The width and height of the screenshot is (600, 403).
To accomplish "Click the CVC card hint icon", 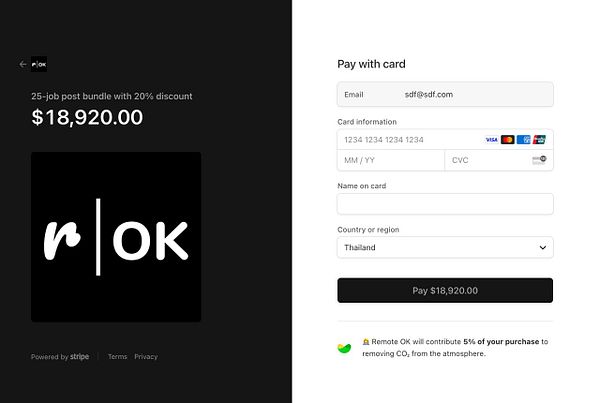I will [540, 160].
